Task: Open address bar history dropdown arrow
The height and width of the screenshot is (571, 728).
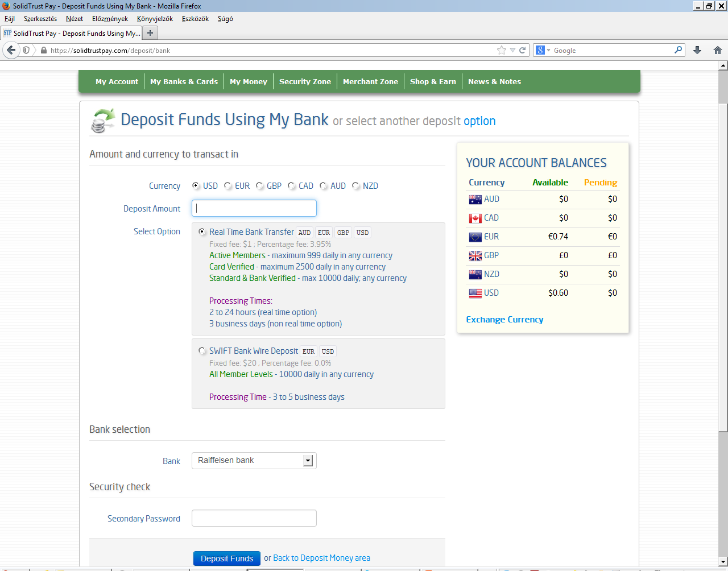Action: (512, 50)
